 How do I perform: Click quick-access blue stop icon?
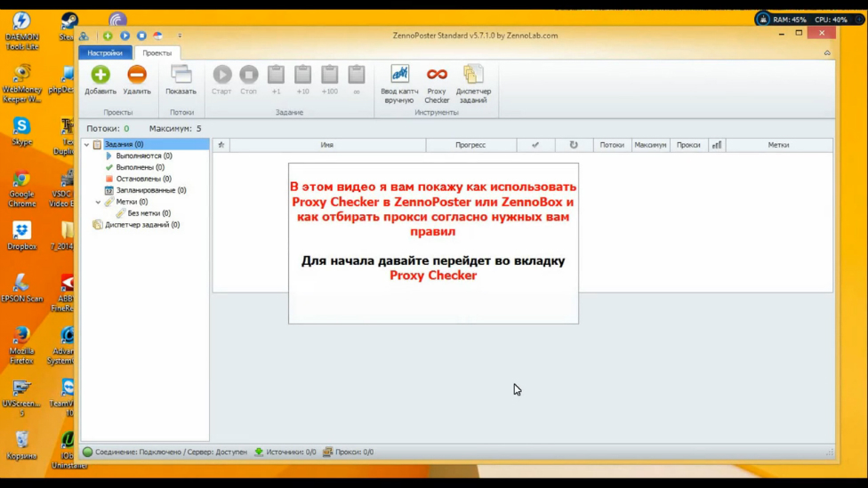click(141, 36)
